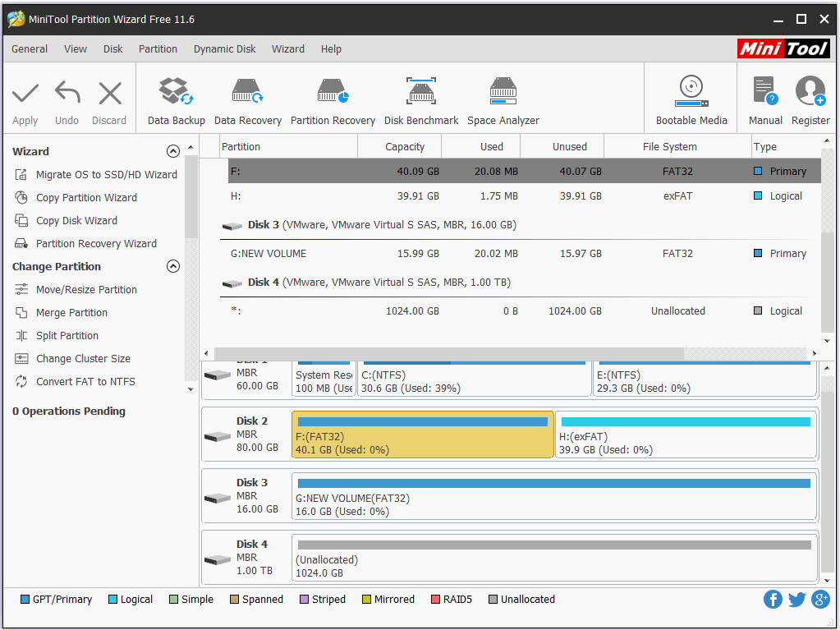Click the Change Cluster Size icon

pyautogui.click(x=21, y=359)
